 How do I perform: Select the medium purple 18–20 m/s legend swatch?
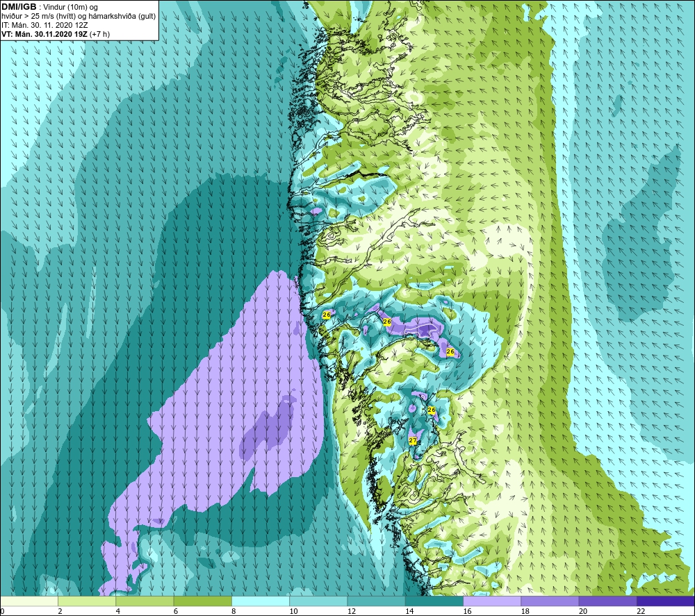(x=550, y=601)
